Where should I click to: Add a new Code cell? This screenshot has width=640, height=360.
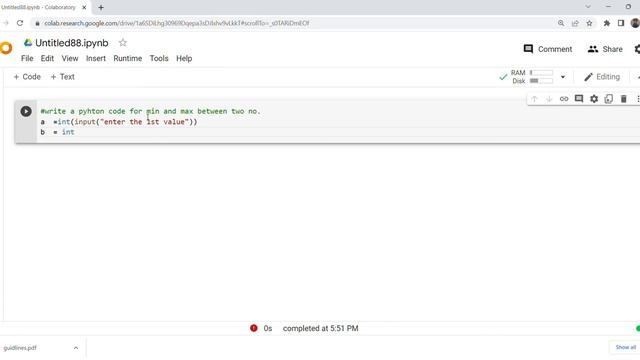(x=27, y=77)
